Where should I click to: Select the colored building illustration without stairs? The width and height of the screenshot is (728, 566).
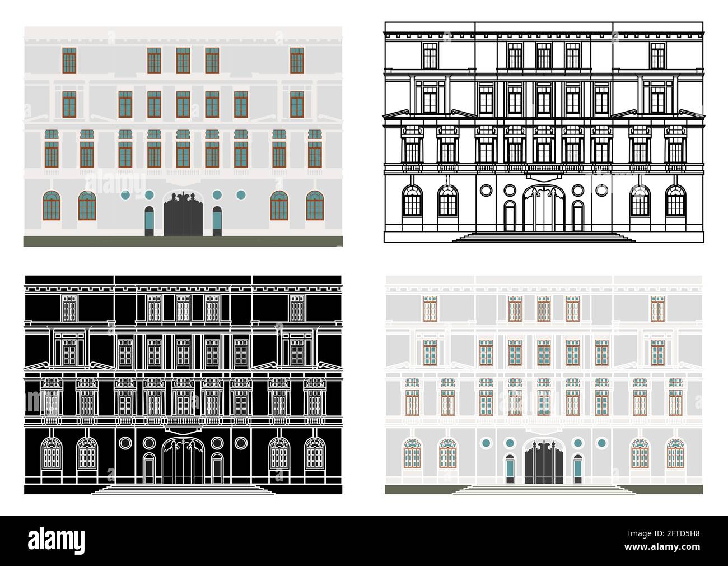click(x=183, y=136)
